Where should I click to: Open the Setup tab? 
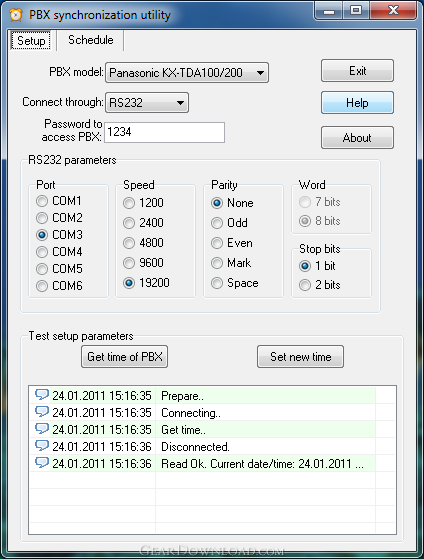coord(31,41)
